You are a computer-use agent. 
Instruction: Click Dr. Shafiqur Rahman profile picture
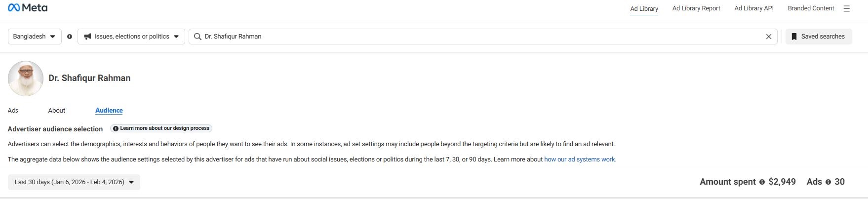(26, 79)
